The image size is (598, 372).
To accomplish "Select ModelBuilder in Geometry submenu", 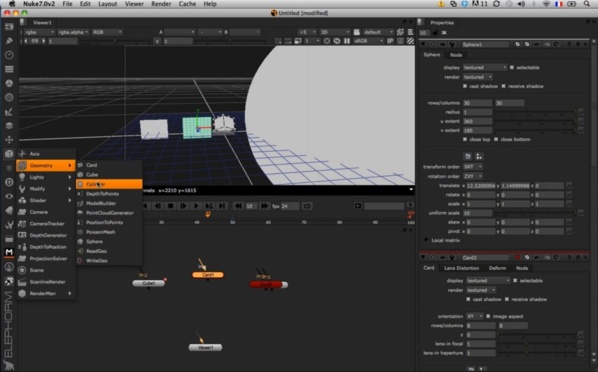I will pos(109,203).
